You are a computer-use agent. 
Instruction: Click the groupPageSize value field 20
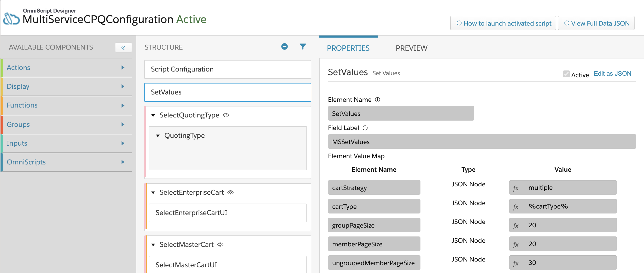563,225
